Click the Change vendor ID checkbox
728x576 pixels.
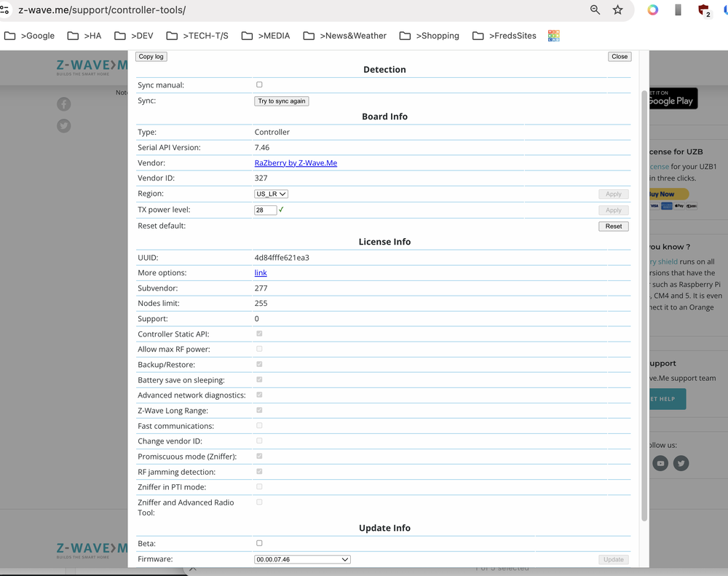pyautogui.click(x=260, y=441)
